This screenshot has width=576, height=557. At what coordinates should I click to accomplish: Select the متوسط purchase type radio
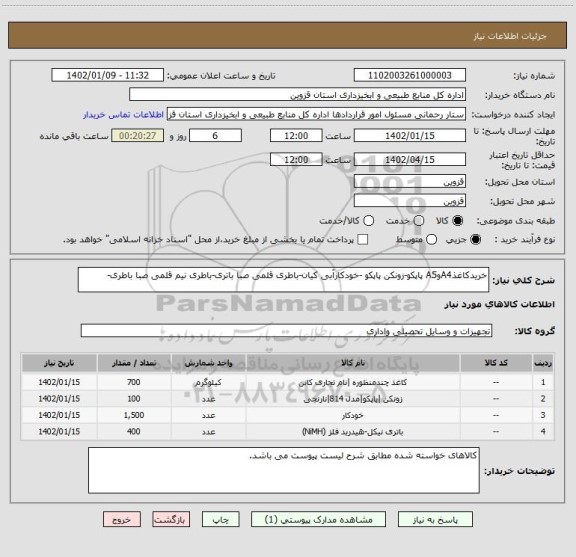[x=432, y=240]
